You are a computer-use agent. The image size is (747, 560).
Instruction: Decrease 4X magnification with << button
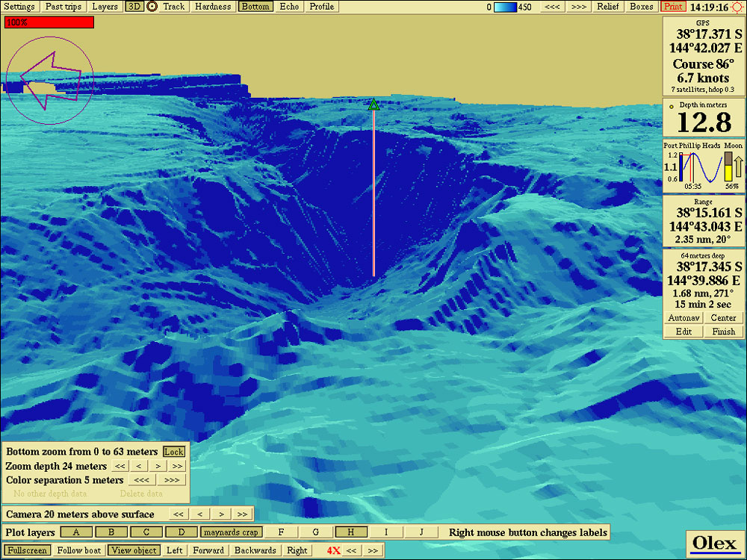point(352,550)
